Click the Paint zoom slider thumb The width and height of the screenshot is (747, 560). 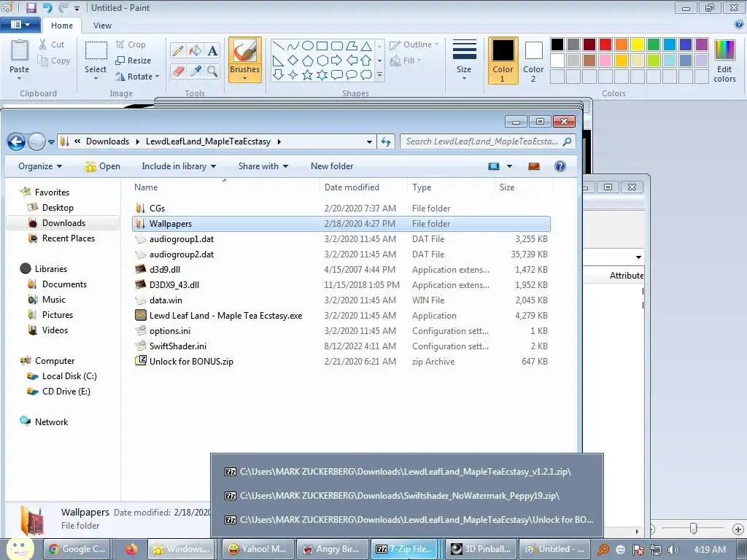694,528
